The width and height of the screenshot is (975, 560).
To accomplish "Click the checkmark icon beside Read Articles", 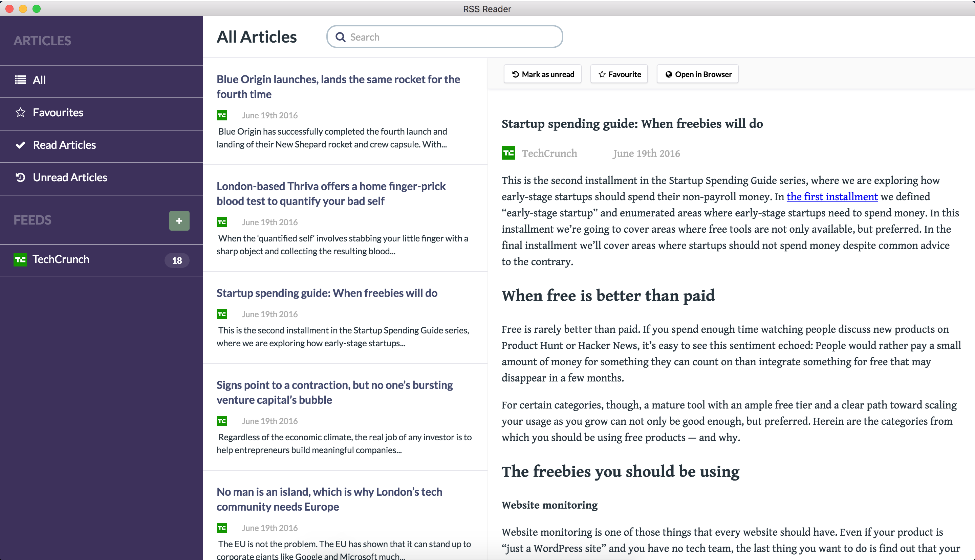I will (x=20, y=145).
